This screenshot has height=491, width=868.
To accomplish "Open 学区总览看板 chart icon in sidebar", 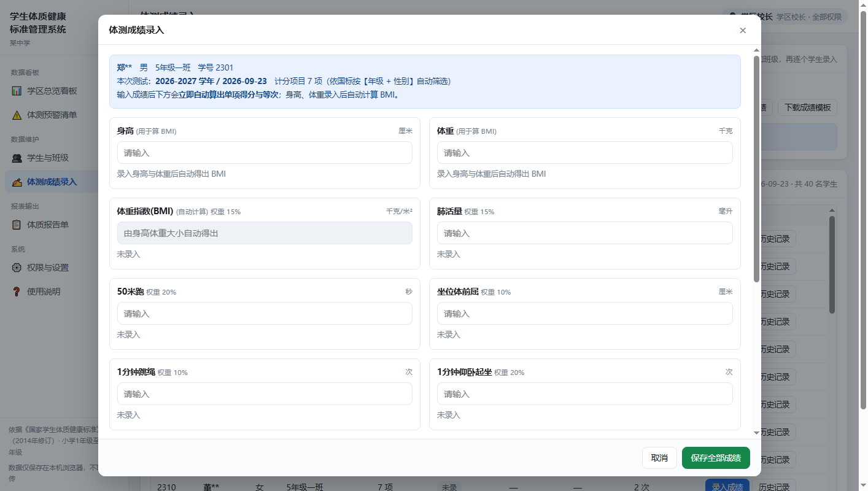I will pos(17,91).
